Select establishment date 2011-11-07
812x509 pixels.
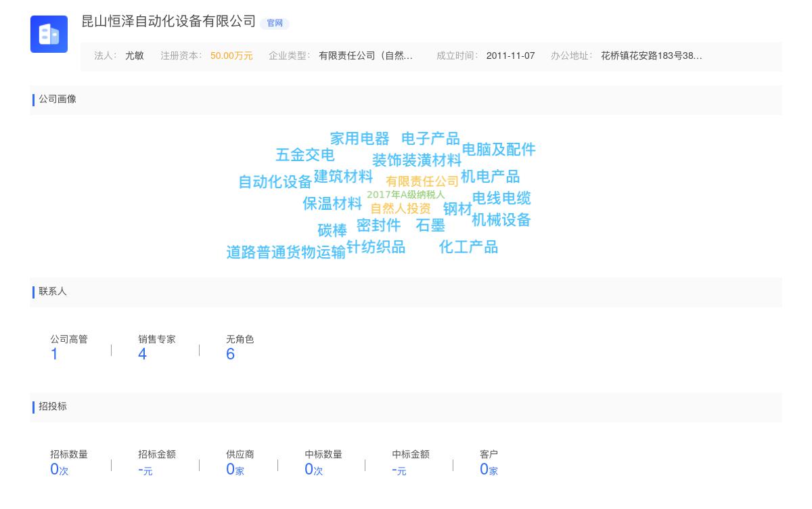click(510, 56)
